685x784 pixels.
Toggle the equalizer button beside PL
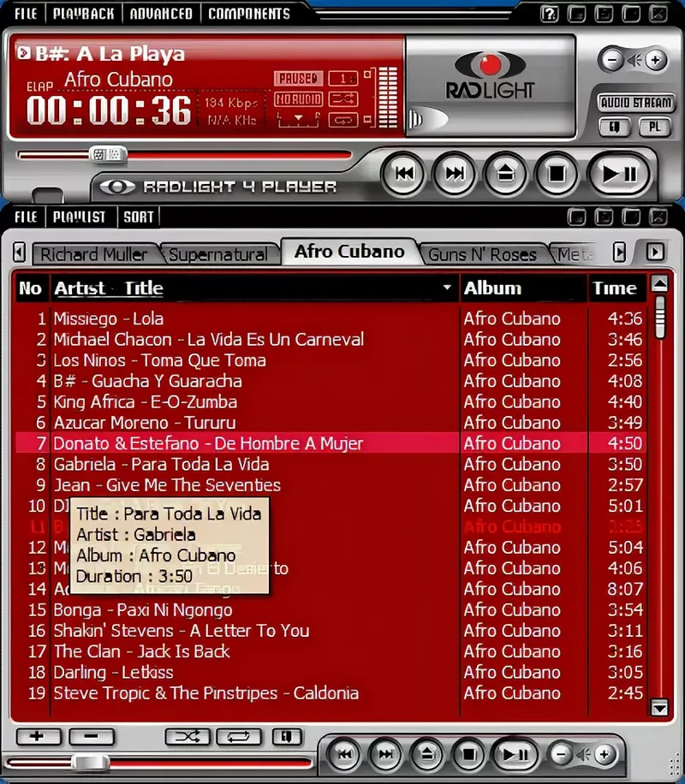pos(615,127)
